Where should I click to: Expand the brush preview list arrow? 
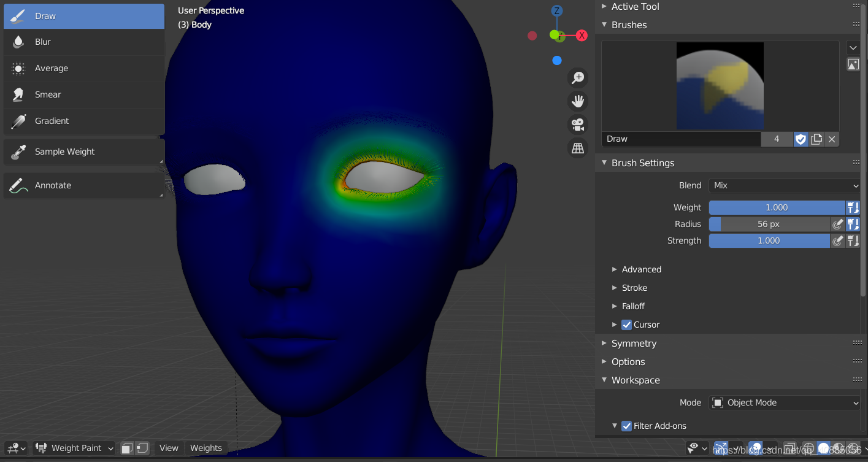pos(853,47)
